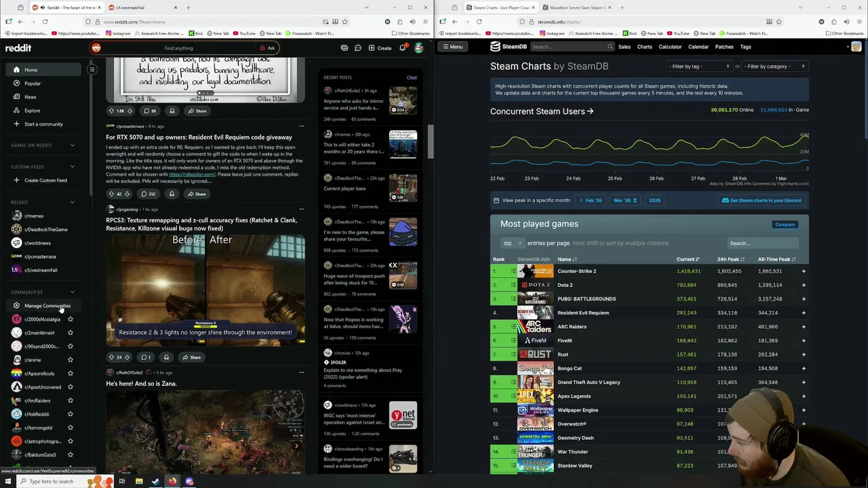This screenshot has height=488, width=868.
Task: Share the RTX 5070 giveaway post
Action: point(197,194)
